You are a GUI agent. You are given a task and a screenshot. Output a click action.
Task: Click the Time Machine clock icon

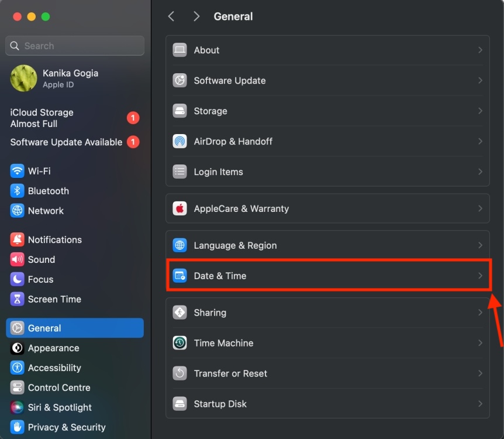pos(179,343)
